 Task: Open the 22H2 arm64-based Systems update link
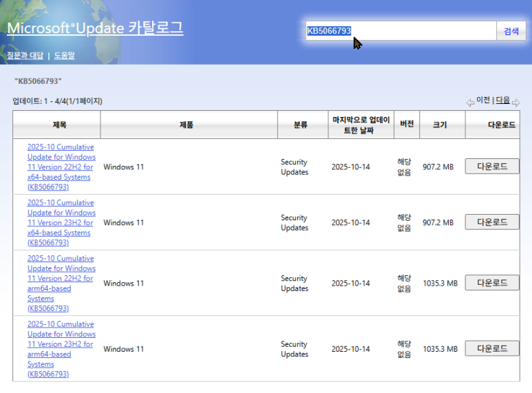pos(61,284)
